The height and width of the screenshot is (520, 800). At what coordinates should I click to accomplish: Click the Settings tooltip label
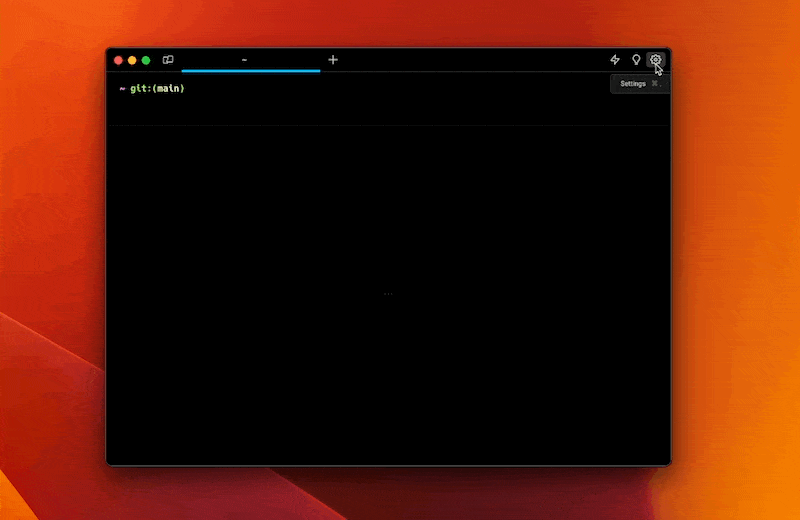click(x=633, y=84)
